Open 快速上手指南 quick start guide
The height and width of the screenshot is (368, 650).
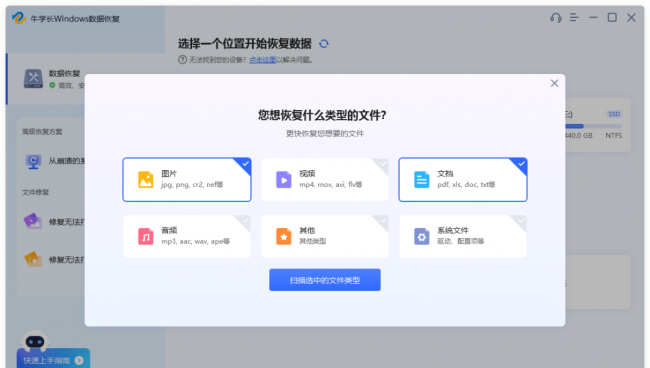(53, 360)
